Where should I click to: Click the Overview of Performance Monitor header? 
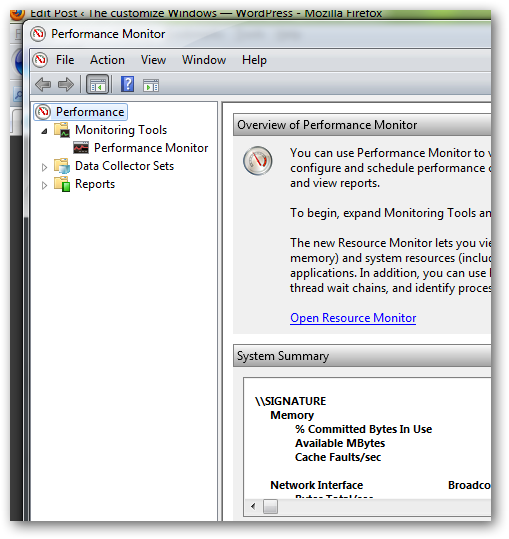point(362,125)
